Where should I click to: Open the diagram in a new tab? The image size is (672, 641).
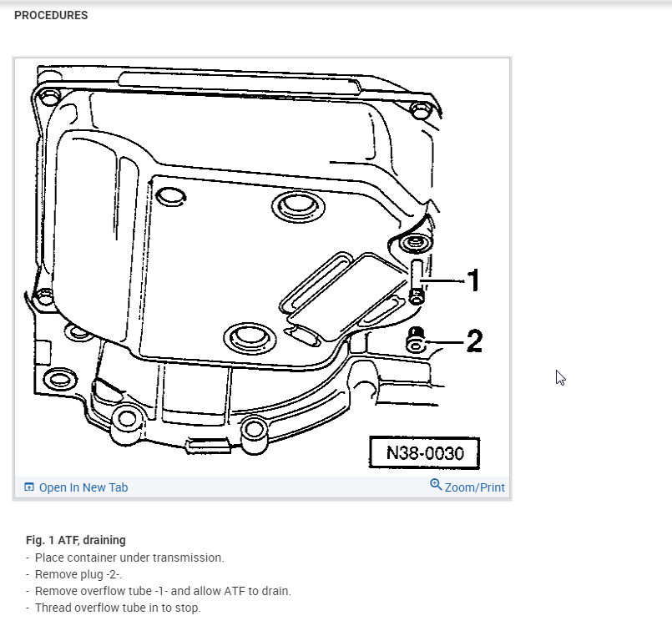pyautogui.click(x=76, y=487)
